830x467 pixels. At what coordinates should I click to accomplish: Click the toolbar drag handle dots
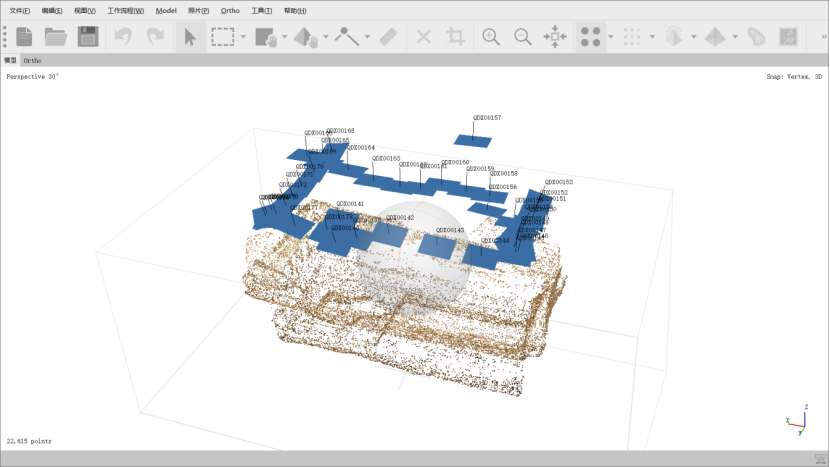click(5, 37)
